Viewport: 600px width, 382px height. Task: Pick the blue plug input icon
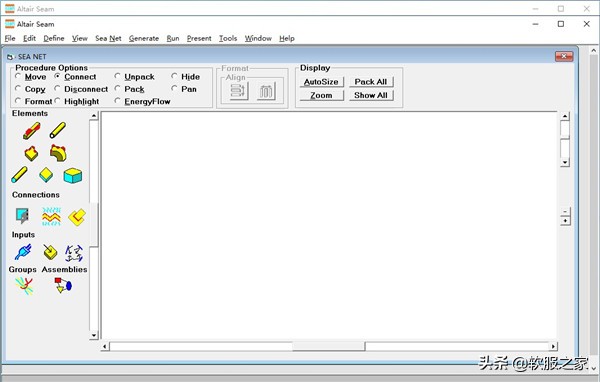(x=23, y=252)
